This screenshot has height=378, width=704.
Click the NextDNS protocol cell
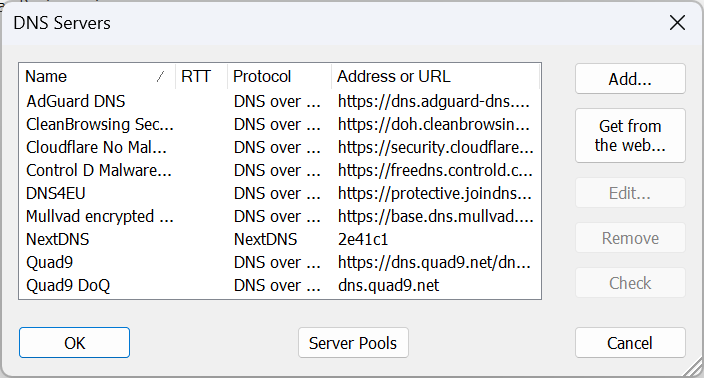pyautogui.click(x=265, y=239)
